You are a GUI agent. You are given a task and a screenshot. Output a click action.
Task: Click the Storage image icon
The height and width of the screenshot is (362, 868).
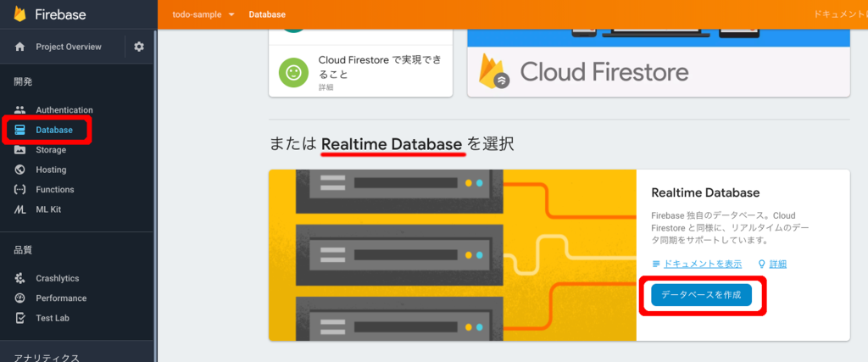tap(20, 150)
